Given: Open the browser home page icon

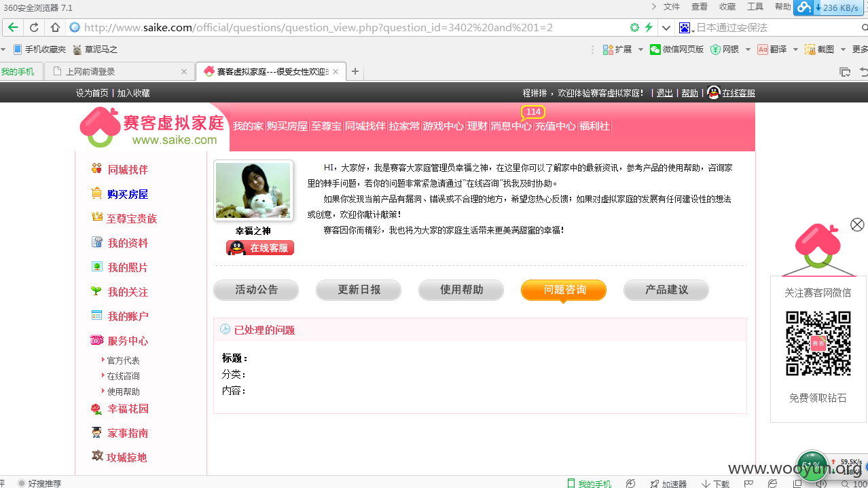Looking at the screenshot, I should coord(55,28).
